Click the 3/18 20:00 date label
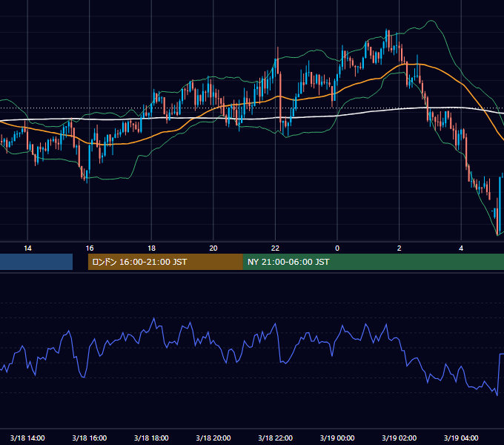Screen dimensions: 504x445 213,438
